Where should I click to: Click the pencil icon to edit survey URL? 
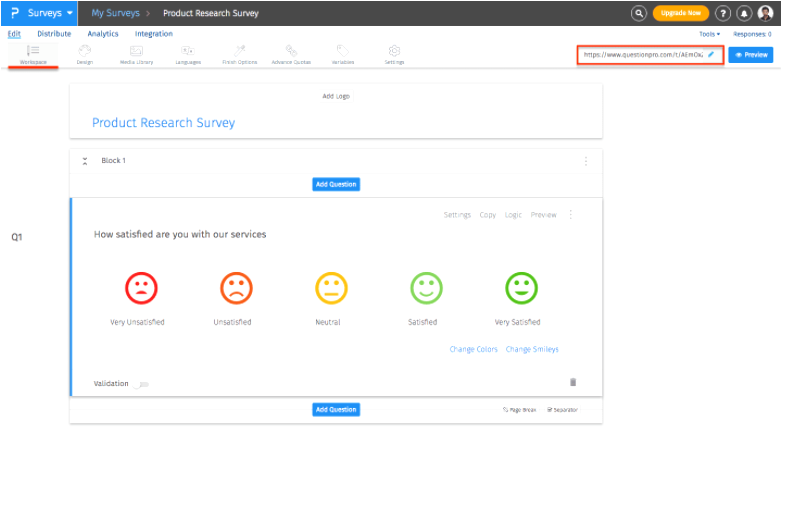coord(711,54)
